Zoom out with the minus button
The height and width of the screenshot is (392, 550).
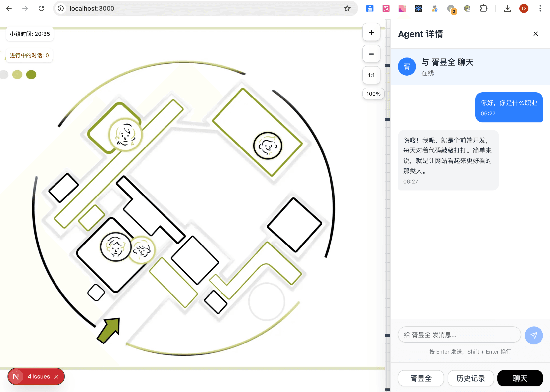click(371, 54)
